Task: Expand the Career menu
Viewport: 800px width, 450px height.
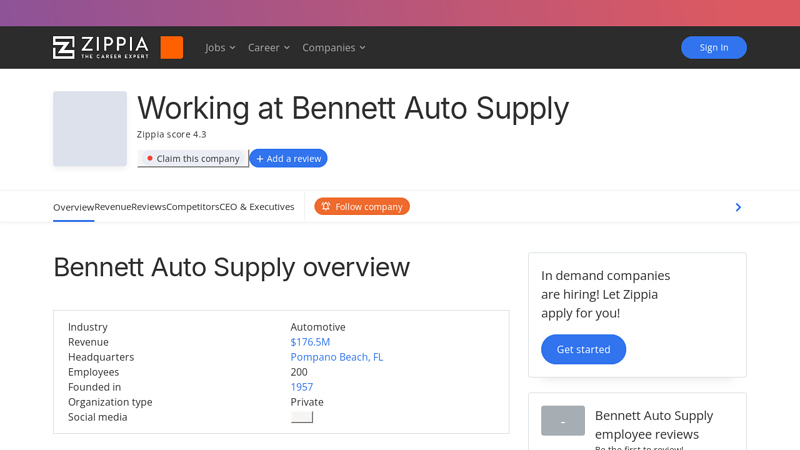Action: coord(268,47)
